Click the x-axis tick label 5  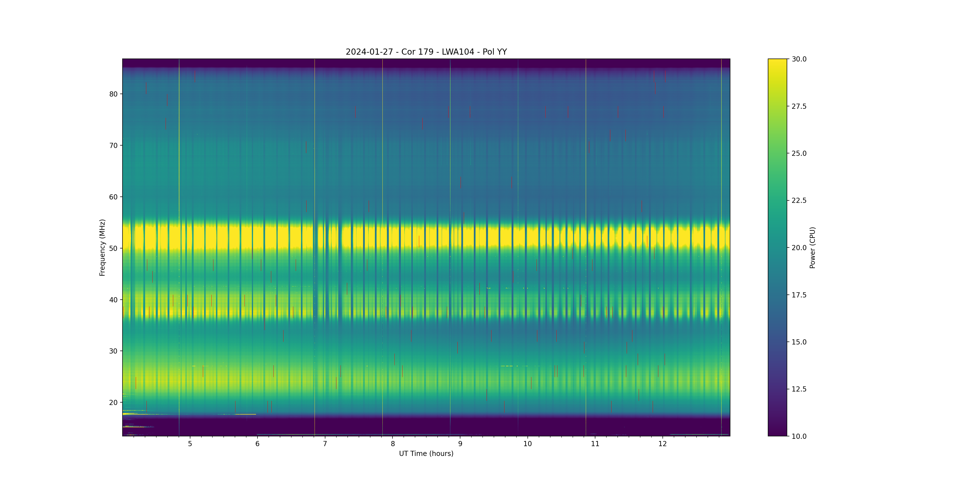(x=190, y=444)
